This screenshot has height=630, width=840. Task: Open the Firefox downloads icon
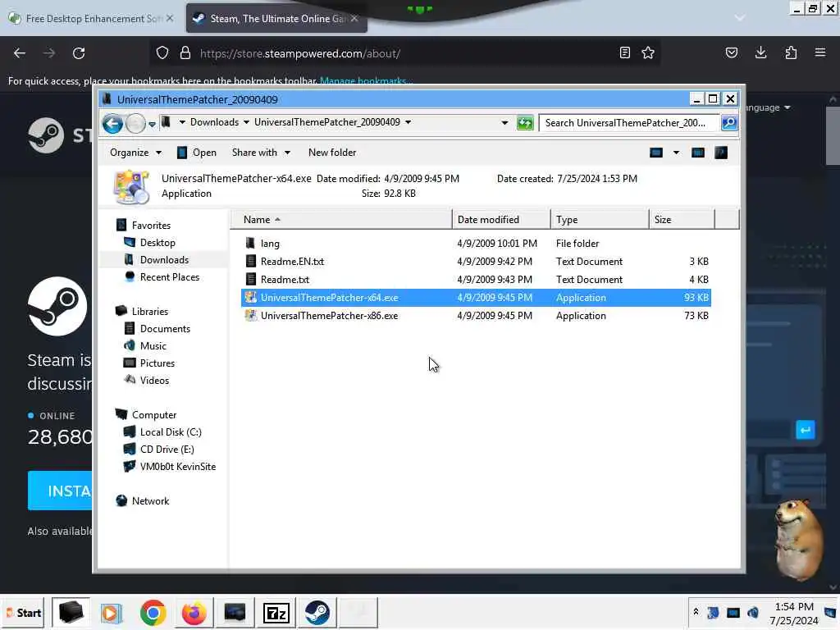[760, 52]
